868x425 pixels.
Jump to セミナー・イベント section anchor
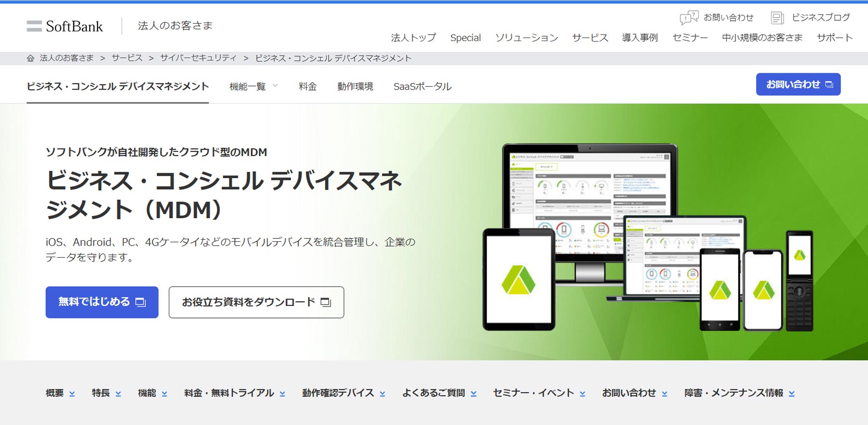click(x=539, y=393)
